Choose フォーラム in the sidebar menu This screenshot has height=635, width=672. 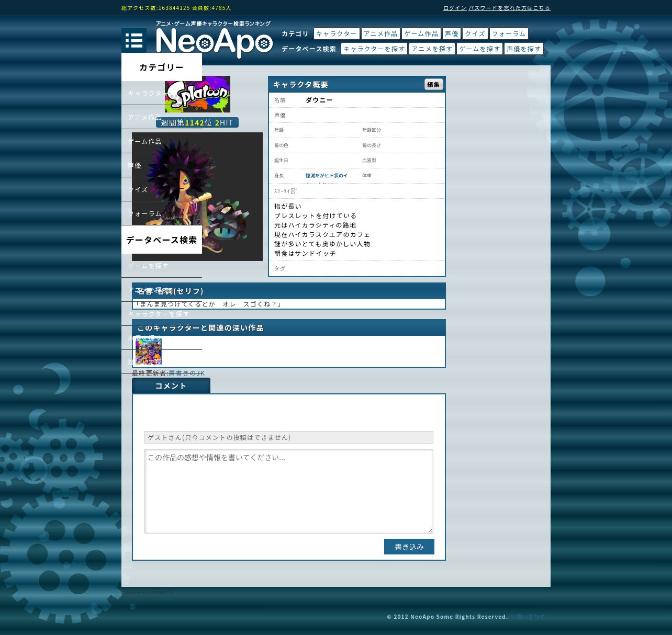[x=162, y=213]
